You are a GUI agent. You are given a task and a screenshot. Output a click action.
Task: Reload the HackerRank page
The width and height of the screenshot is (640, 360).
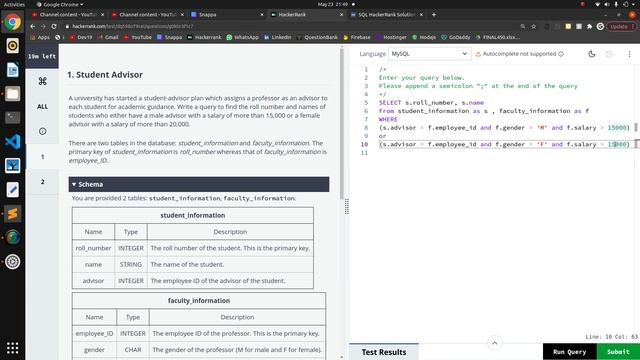pos(54,26)
